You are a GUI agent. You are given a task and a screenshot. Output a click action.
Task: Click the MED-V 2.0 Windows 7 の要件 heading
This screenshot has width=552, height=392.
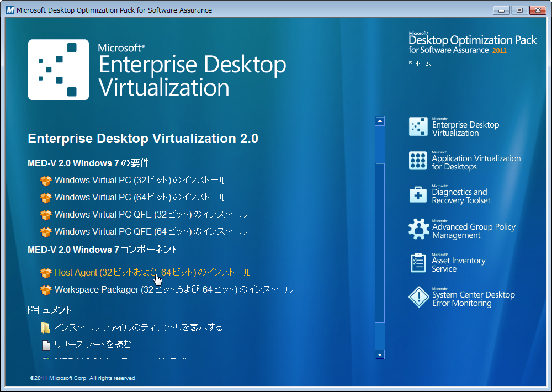click(88, 163)
